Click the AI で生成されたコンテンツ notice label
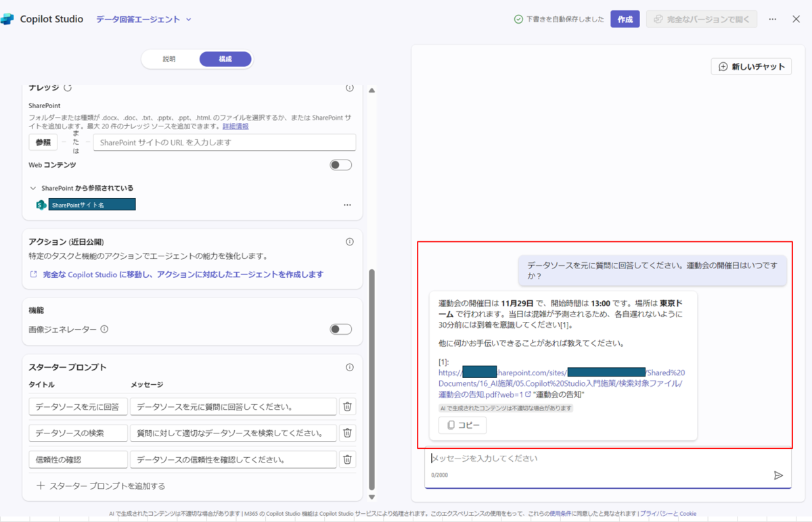 (505, 408)
